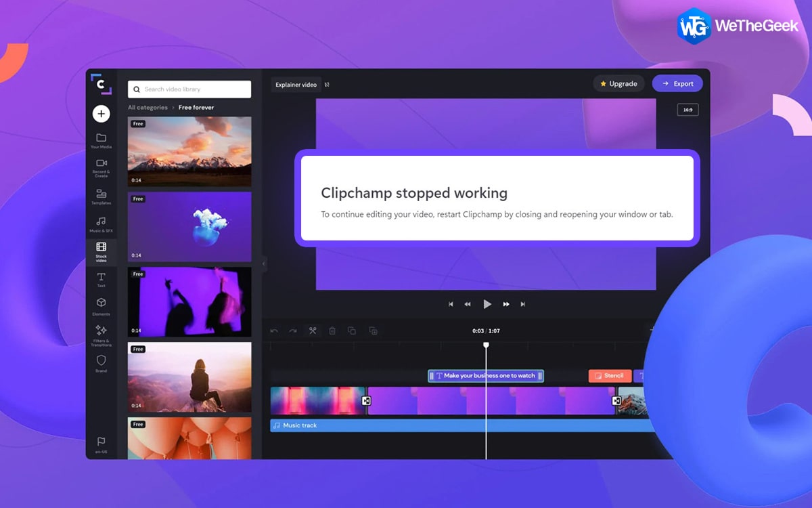The image size is (812, 508).
Task: Open the Elements cube panel
Action: [101, 307]
